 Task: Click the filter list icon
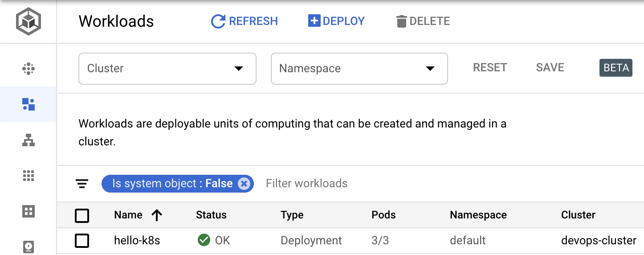(x=82, y=184)
